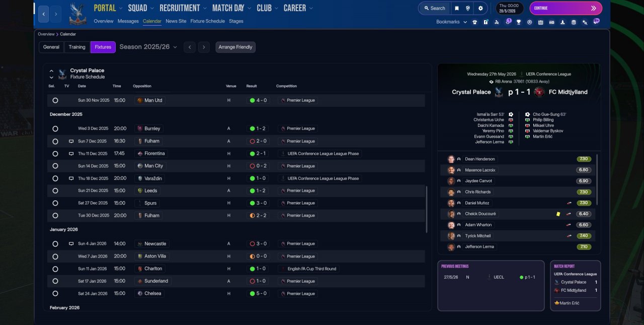This screenshot has height=325, width=644.
Task: Open settings gear in top bar
Action: tap(480, 8)
